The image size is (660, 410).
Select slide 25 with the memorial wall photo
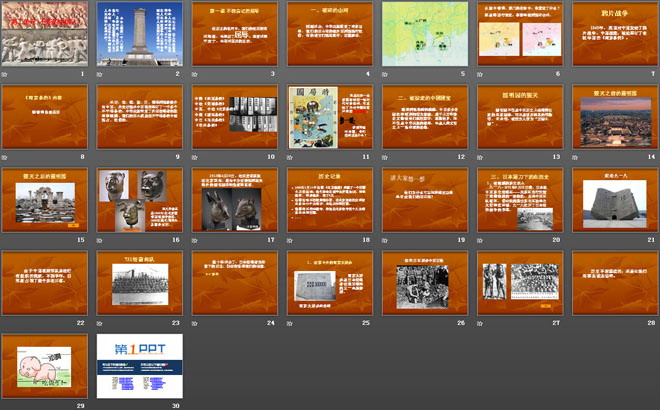(330, 283)
